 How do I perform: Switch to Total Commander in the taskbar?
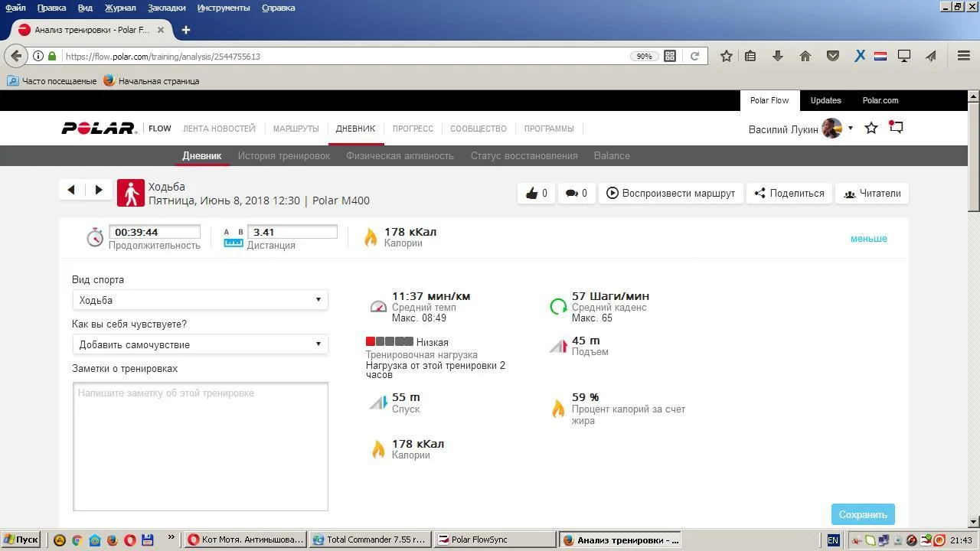tap(369, 540)
